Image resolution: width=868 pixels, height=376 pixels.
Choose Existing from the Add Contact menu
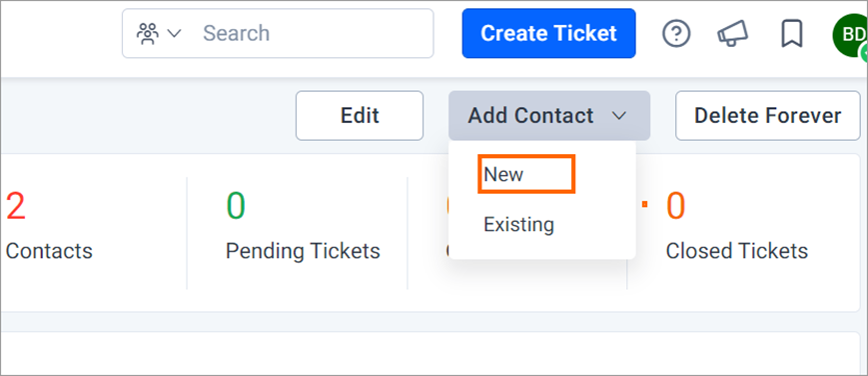point(518,225)
